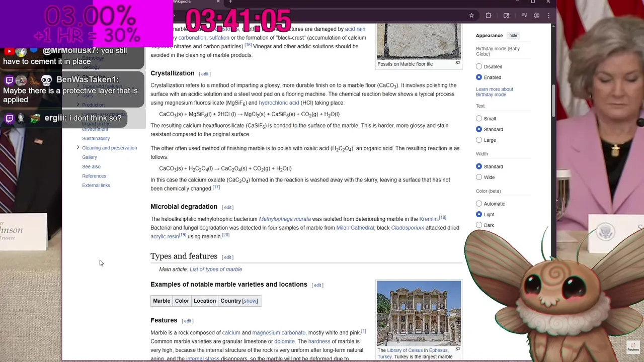Enlarge the Fossils on Marble floor tile image icon

pyautogui.click(x=457, y=63)
